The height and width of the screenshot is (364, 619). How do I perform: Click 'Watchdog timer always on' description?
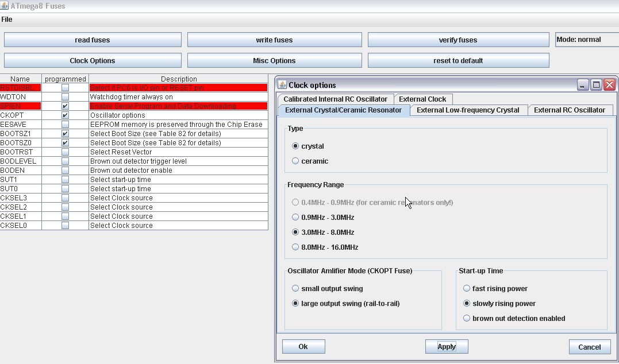(132, 96)
